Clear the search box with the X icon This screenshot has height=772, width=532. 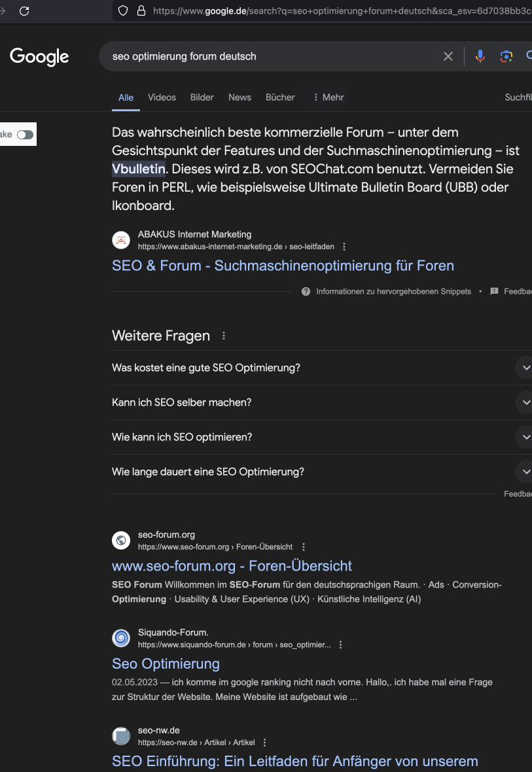448,56
